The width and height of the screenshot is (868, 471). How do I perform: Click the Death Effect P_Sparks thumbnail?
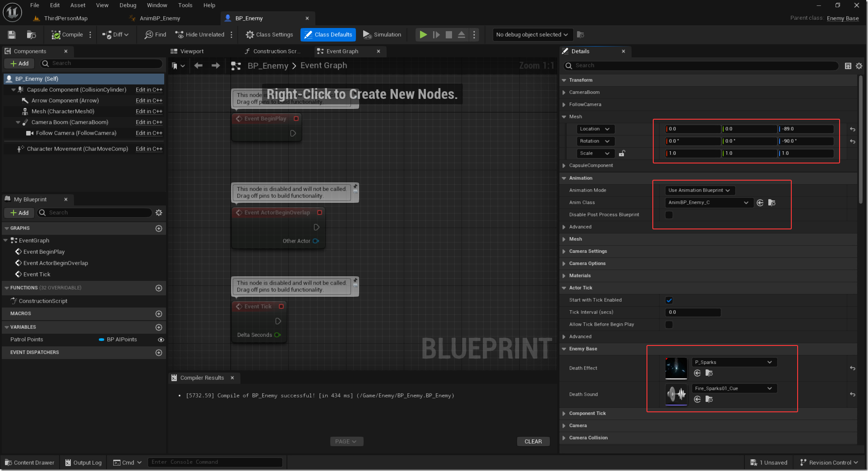pos(676,368)
